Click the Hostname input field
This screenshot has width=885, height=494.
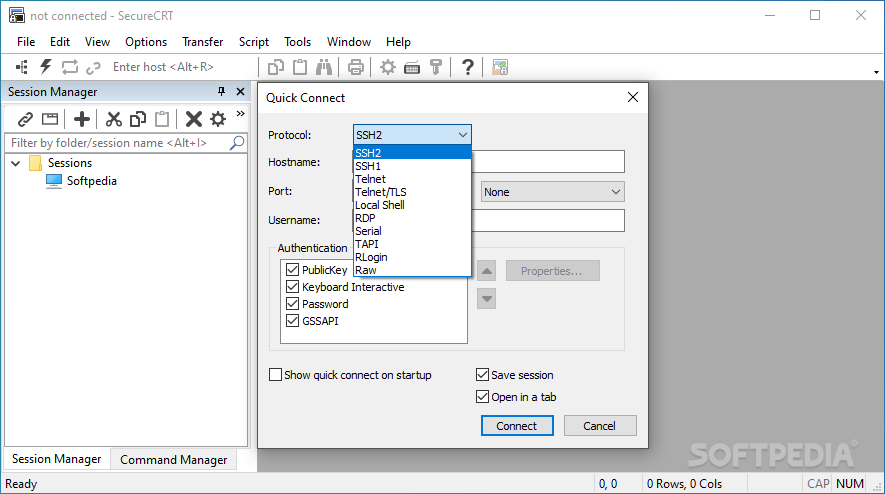coord(547,161)
